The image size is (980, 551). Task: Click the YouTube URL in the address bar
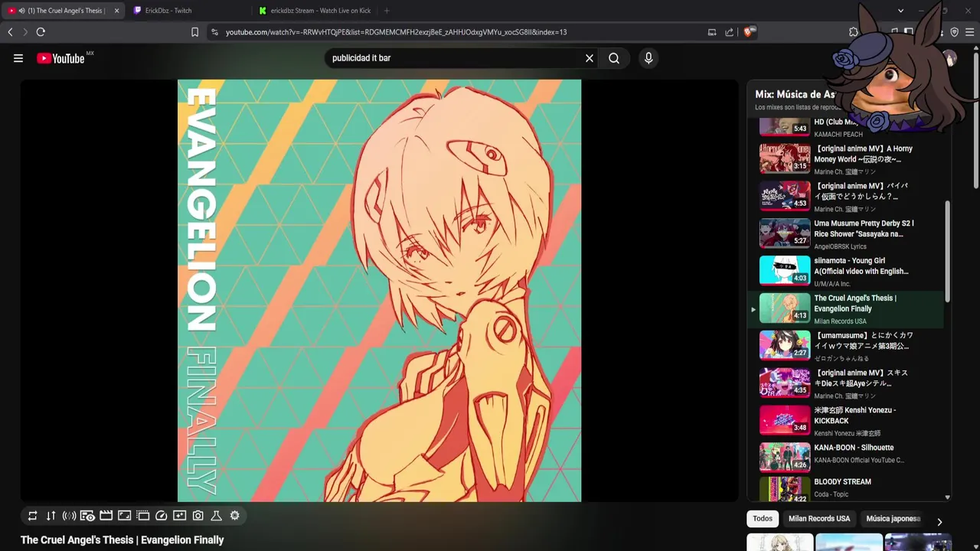tap(396, 32)
